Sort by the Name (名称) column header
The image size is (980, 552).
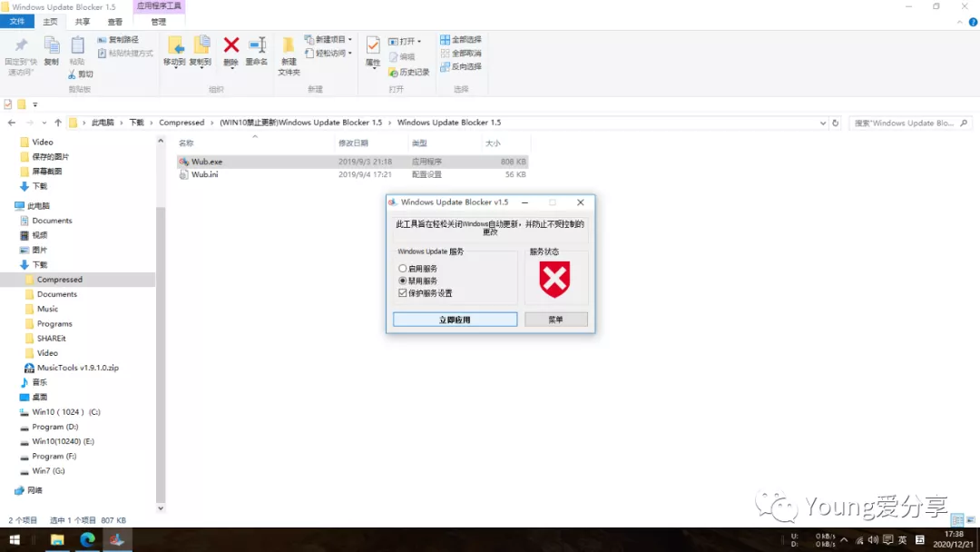click(x=186, y=143)
